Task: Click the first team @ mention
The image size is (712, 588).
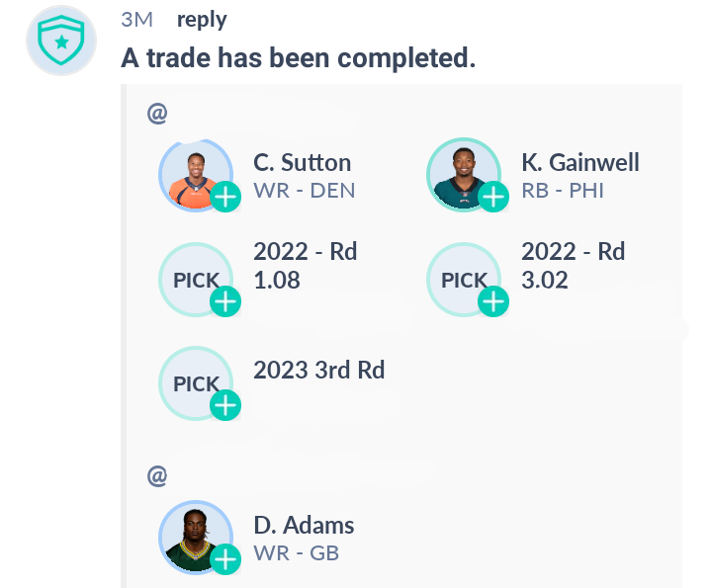Action: [157, 113]
